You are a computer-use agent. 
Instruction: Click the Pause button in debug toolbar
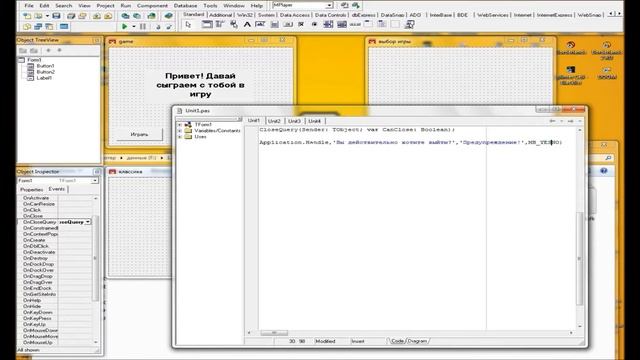[143, 27]
